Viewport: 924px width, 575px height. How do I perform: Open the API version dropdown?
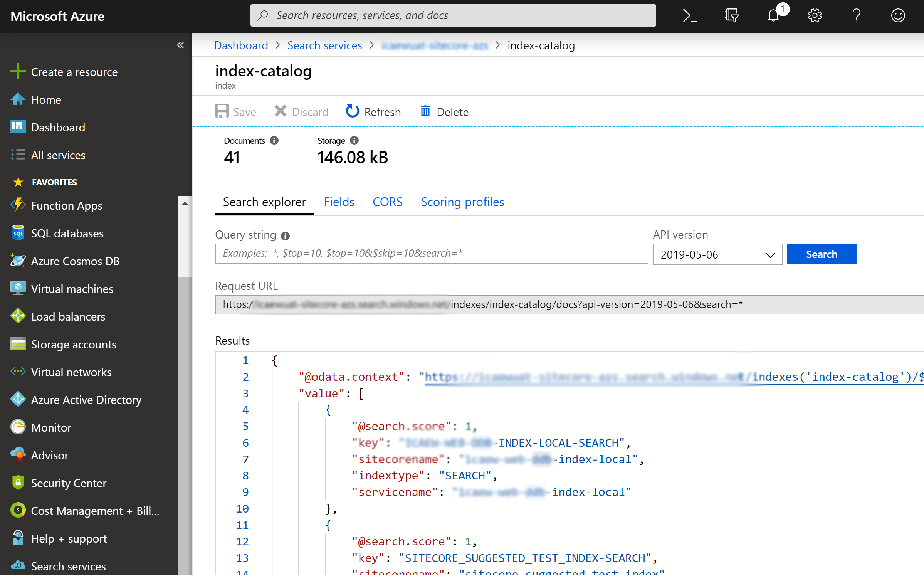pyautogui.click(x=717, y=254)
